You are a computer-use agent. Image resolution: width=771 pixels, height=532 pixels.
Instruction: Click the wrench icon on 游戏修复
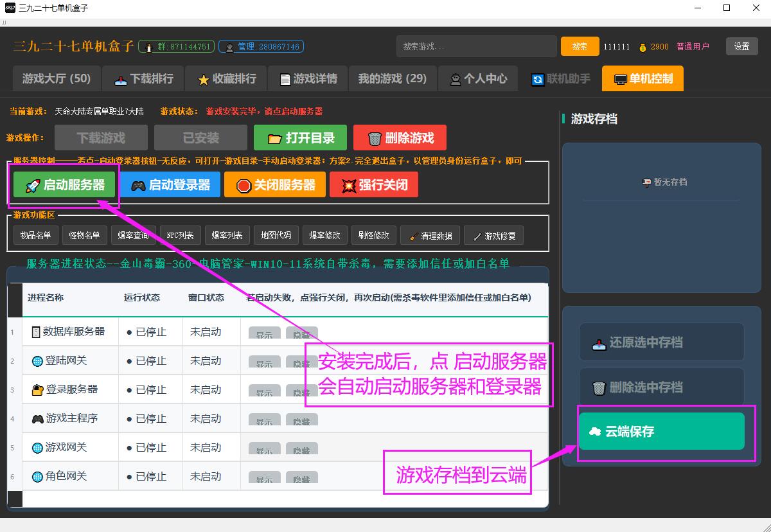pyautogui.click(x=477, y=236)
